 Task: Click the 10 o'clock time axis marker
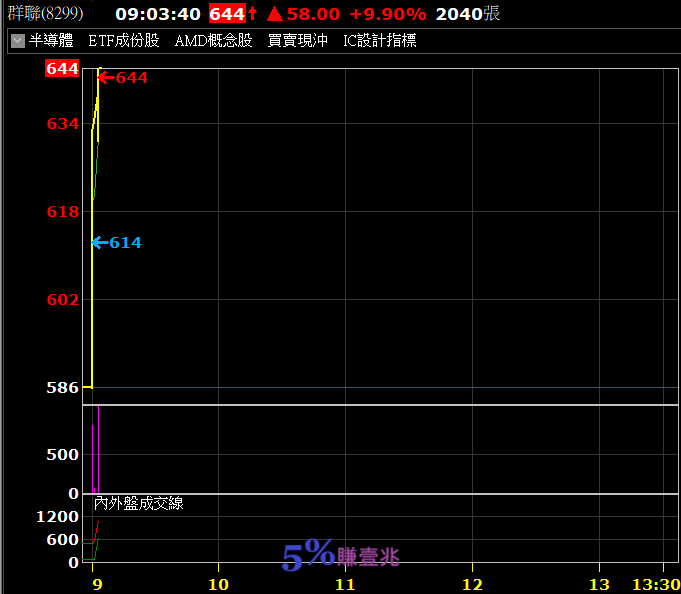218,584
